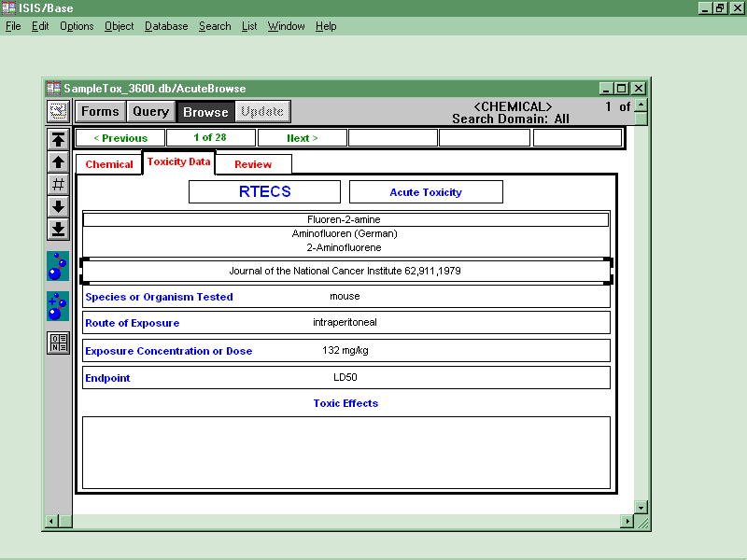Open the Database menu
Image resolution: width=747 pixels, height=560 pixels.
[166, 26]
